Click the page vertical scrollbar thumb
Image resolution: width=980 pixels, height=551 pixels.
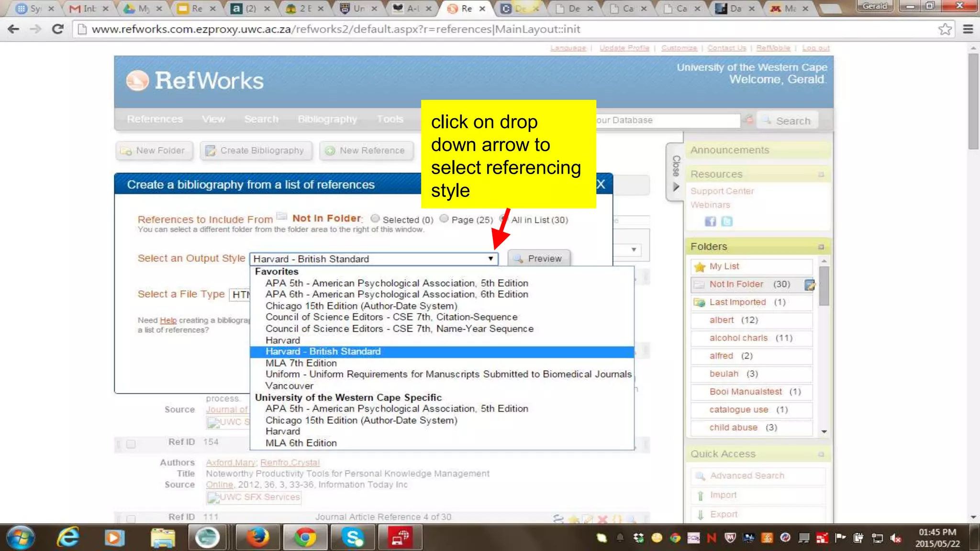click(x=973, y=100)
